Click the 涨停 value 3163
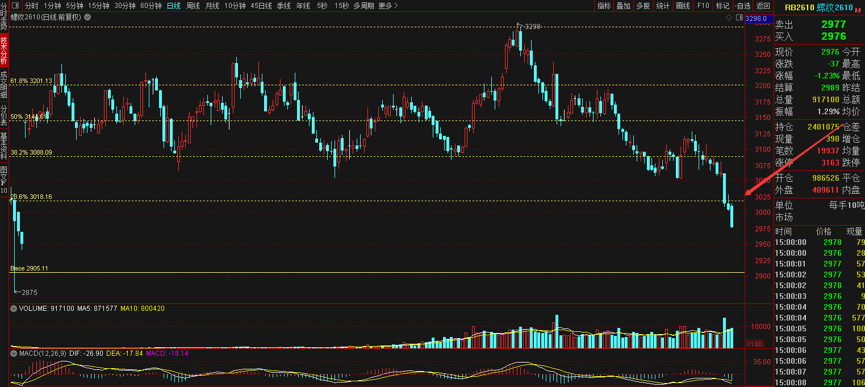The height and width of the screenshot is (387, 865). click(830, 163)
